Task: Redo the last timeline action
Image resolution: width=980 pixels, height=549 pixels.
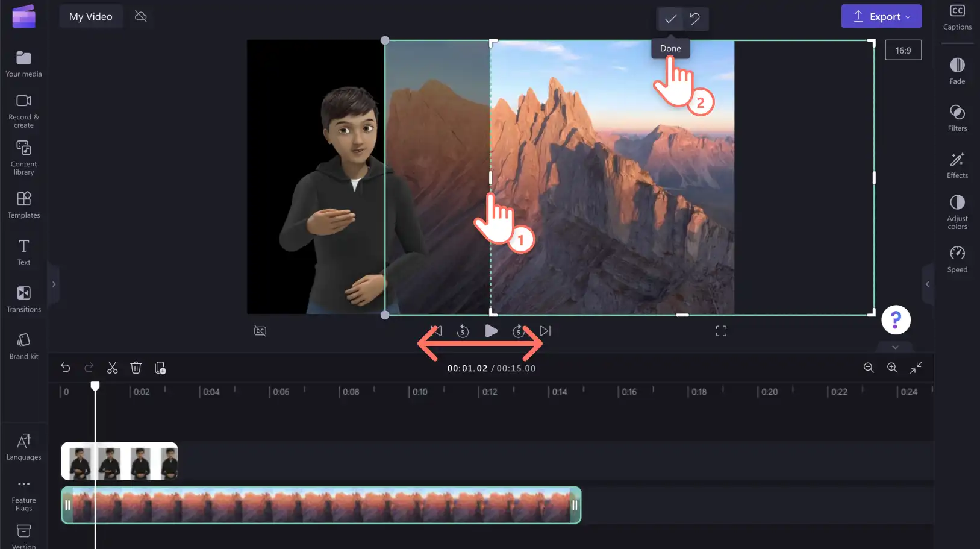Action: (x=89, y=368)
